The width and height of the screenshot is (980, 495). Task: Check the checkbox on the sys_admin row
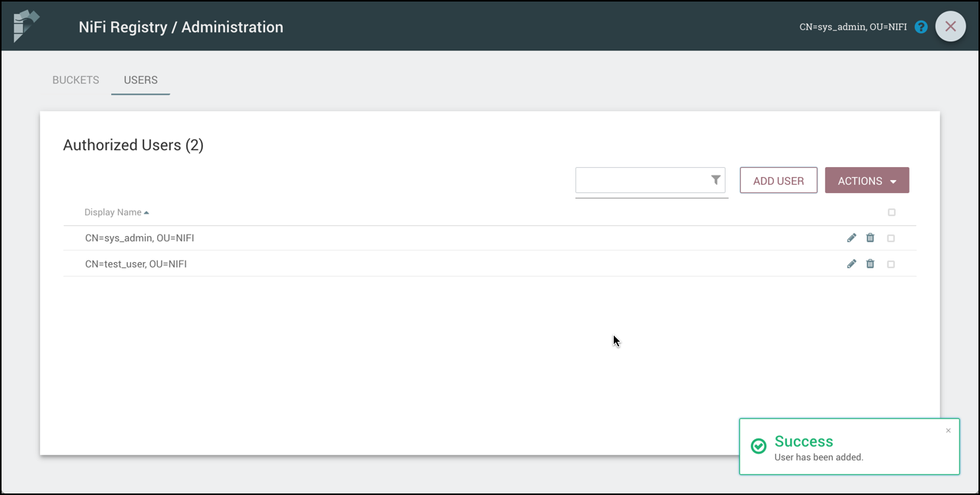890,238
